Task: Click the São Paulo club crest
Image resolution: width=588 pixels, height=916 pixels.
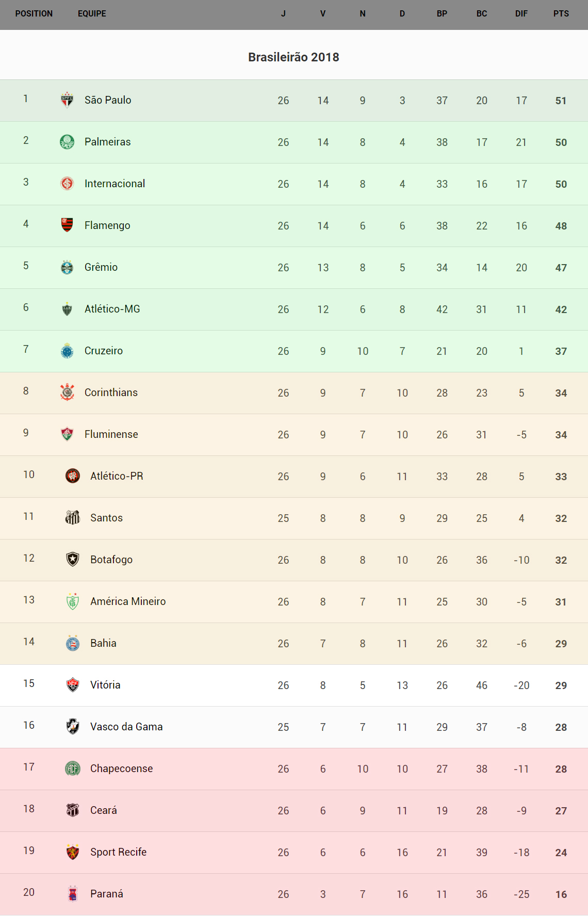Action: (x=67, y=100)
